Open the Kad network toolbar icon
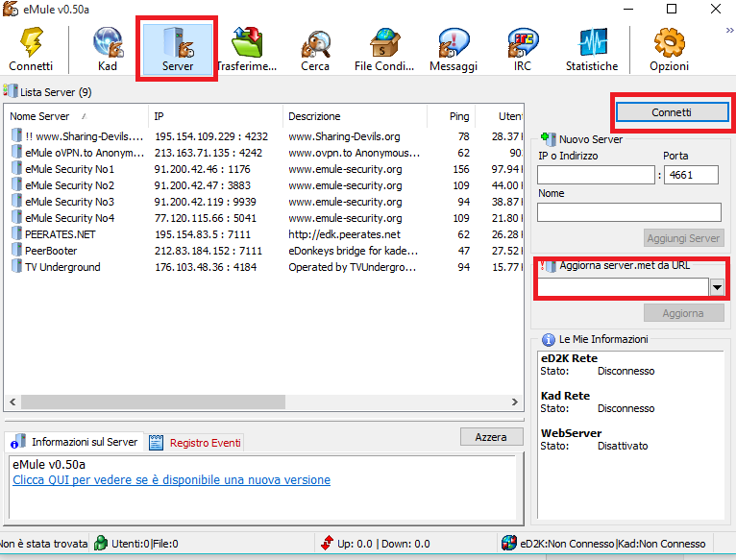Viewport: 736px width, 560px height. click(x=108, y=42)
